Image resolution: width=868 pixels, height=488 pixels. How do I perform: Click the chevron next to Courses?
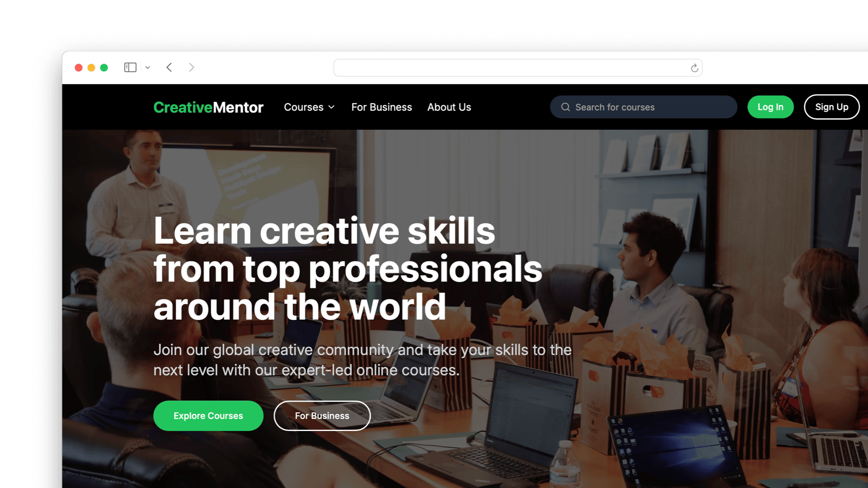coord(331,107)
